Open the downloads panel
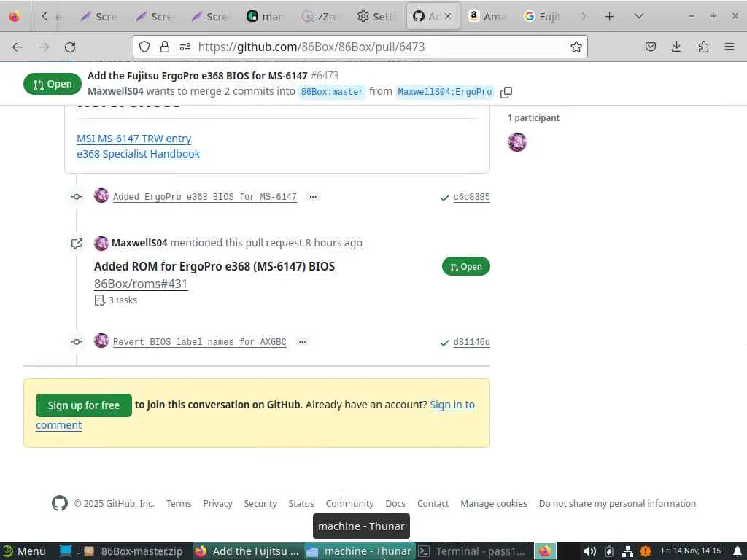The width and height of the screenshot is (747, 560). (676, 47)
